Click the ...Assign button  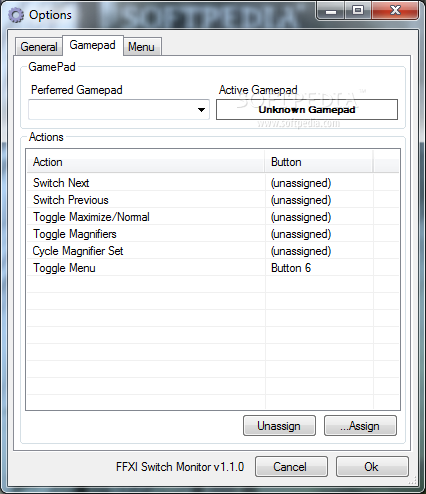pos(360,426)
